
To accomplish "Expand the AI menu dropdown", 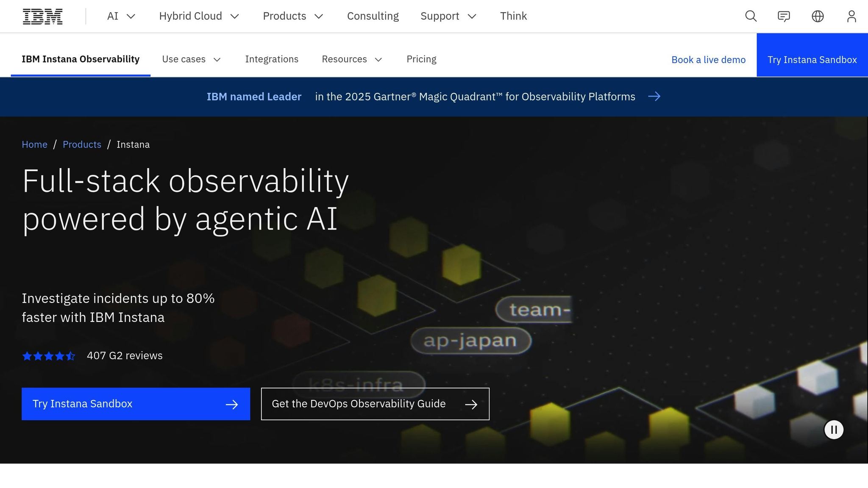I will (121, 17).
